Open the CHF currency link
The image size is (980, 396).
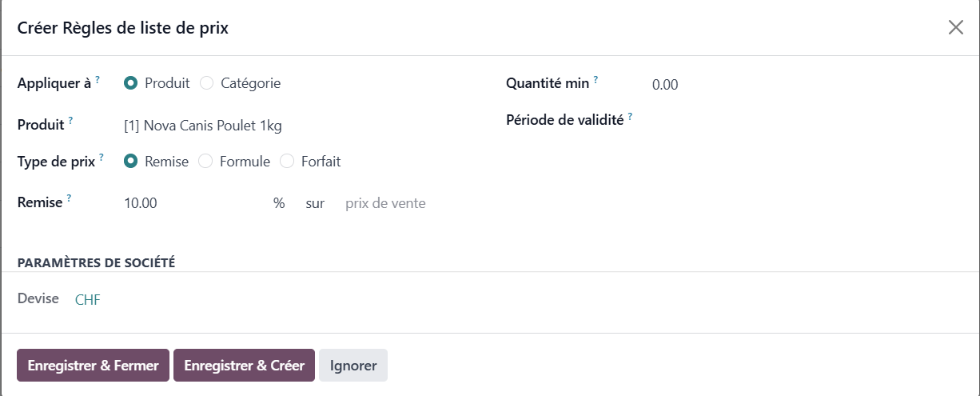tap(88, 301)
